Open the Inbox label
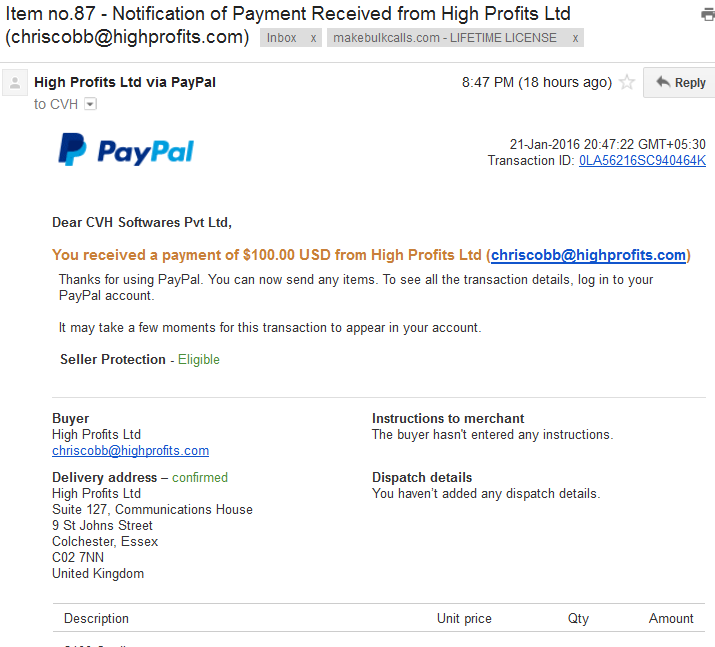Image resolution: width=715 pixels, height=647 pixels. point(281,38)
